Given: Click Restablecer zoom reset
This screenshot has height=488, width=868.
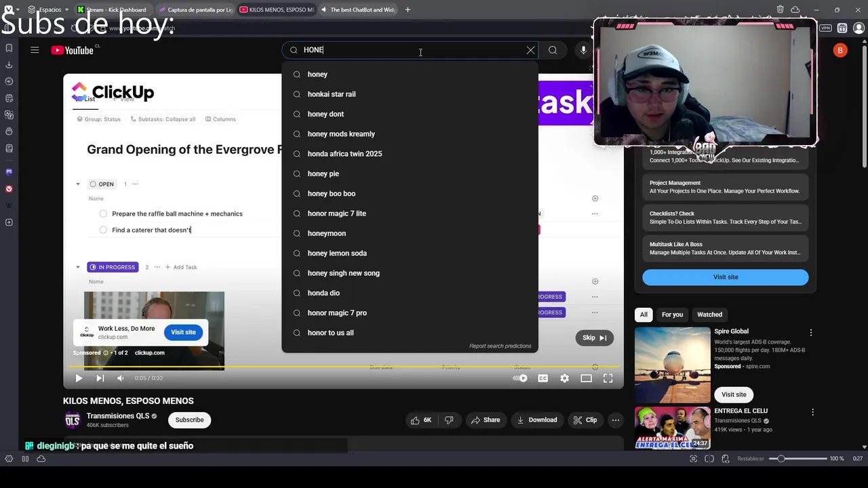Looking at the screenshot, I should [x=751, y=459].
